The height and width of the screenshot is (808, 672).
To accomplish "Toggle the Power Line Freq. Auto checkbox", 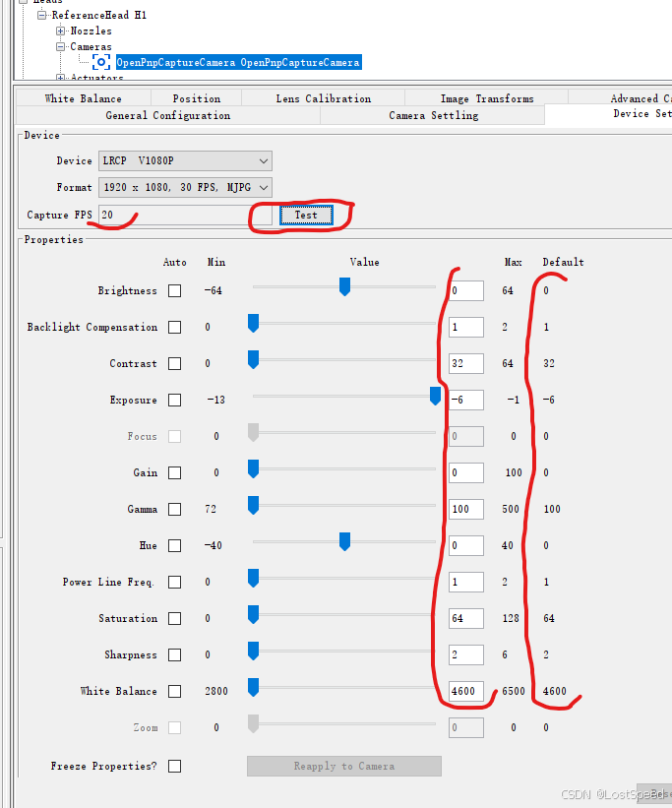I will click(x=175, y=582).
